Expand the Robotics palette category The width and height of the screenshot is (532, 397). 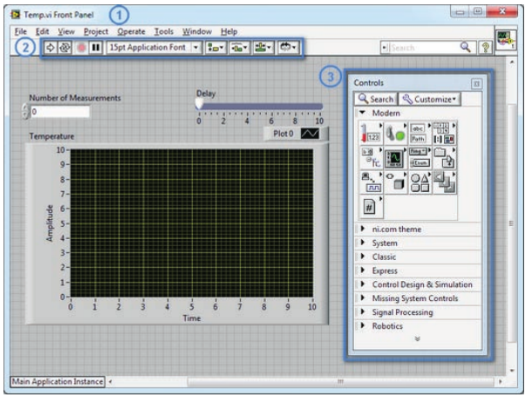(362, 325)
